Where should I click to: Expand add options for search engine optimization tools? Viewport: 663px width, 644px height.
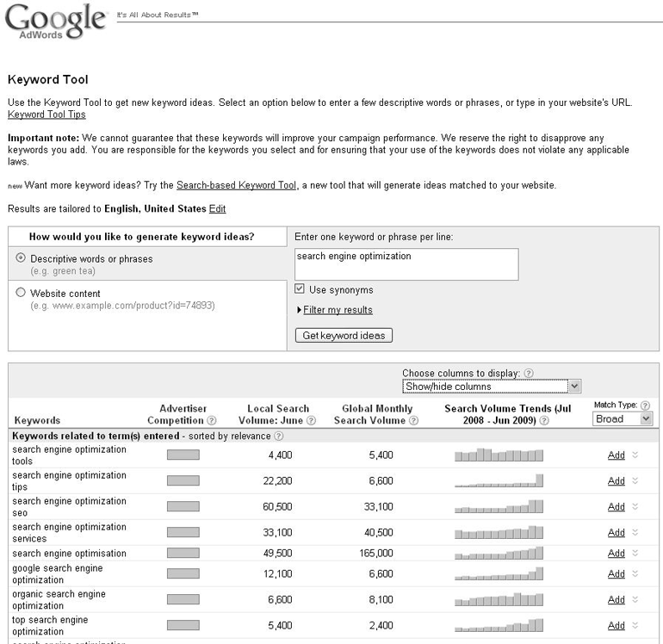click(x=635, y=455)
